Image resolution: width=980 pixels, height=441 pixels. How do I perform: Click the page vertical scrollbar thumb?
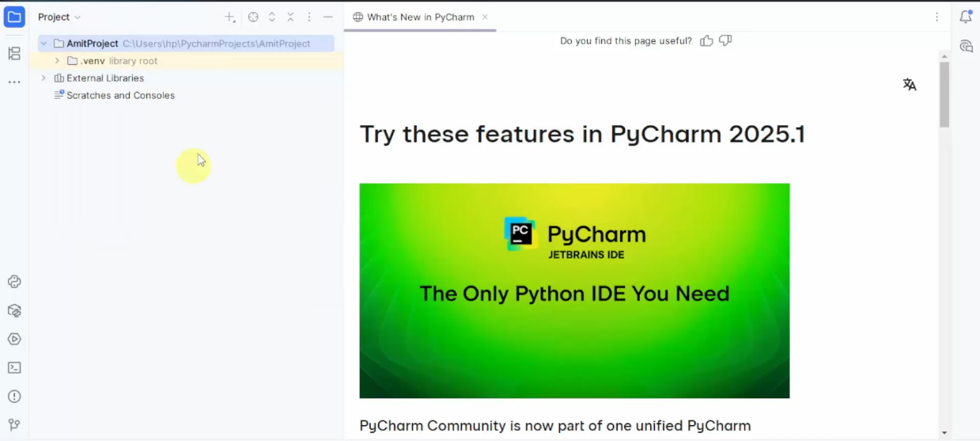944,94
